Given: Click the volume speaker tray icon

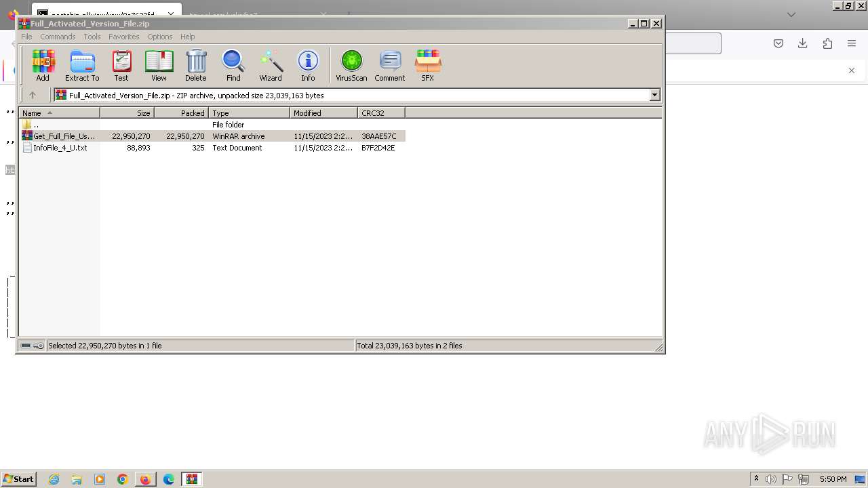Looking at the screenshot, I should tap(771, 479).
